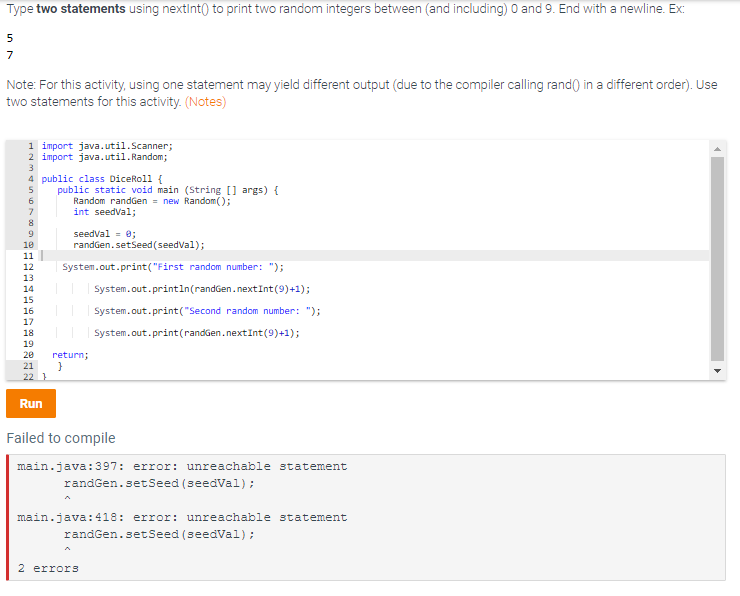Click the 'Second random number' print line
The width and height of the screenshot is (740, 596).
tap(207, 311)
